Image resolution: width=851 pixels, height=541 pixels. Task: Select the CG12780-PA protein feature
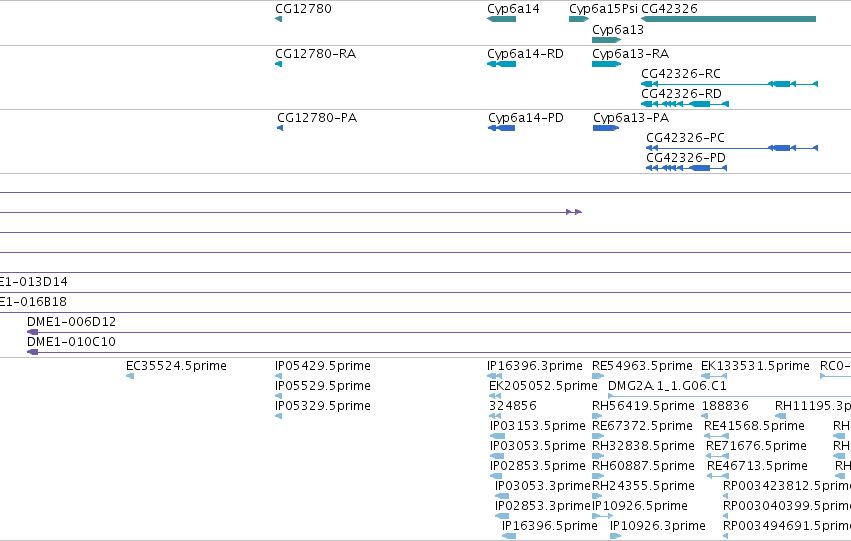click(x=280, y=128)
